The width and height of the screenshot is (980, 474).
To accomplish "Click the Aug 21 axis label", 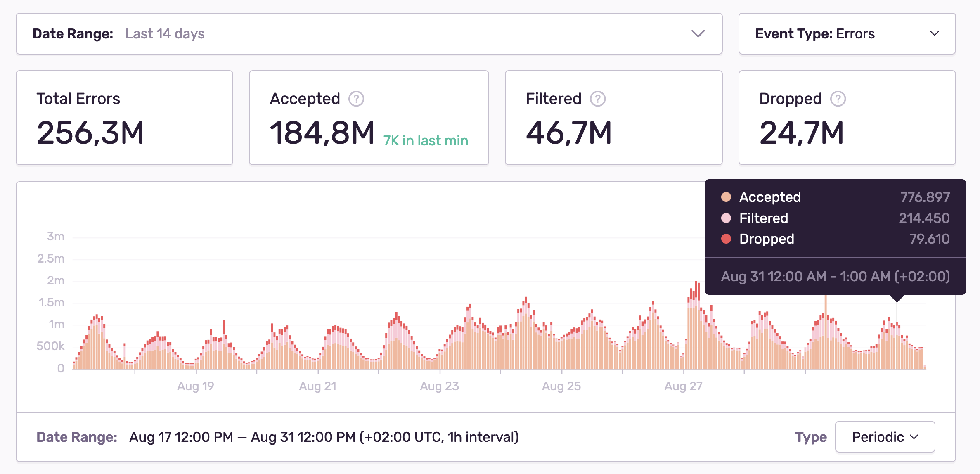I will (x=318, y=386).
